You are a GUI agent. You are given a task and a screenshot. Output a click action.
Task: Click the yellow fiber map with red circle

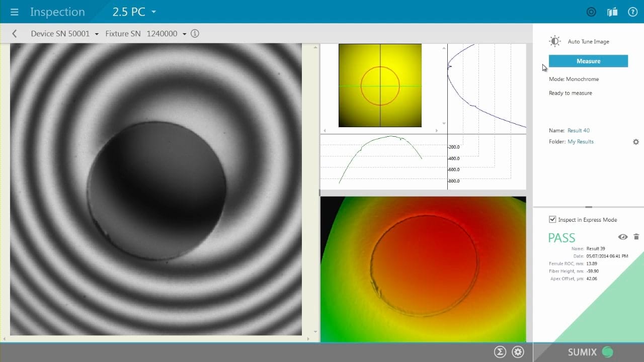[x=380, y=85]
